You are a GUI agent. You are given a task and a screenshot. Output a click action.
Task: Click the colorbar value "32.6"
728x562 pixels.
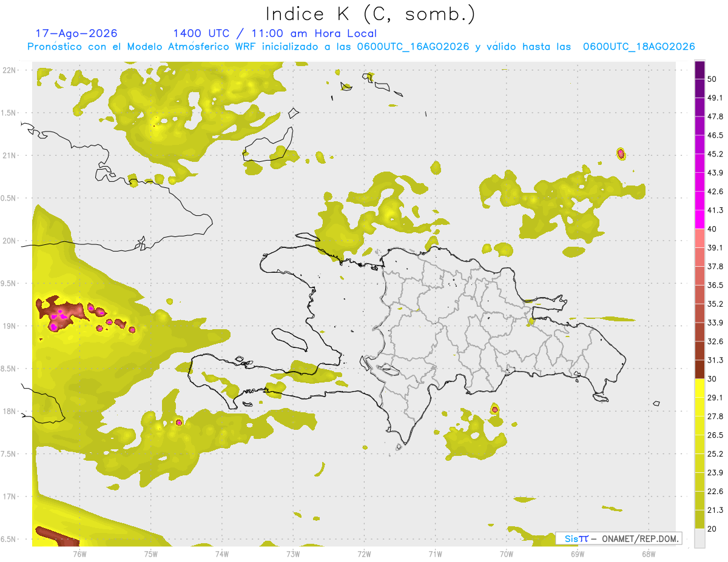tap(715, 341)
